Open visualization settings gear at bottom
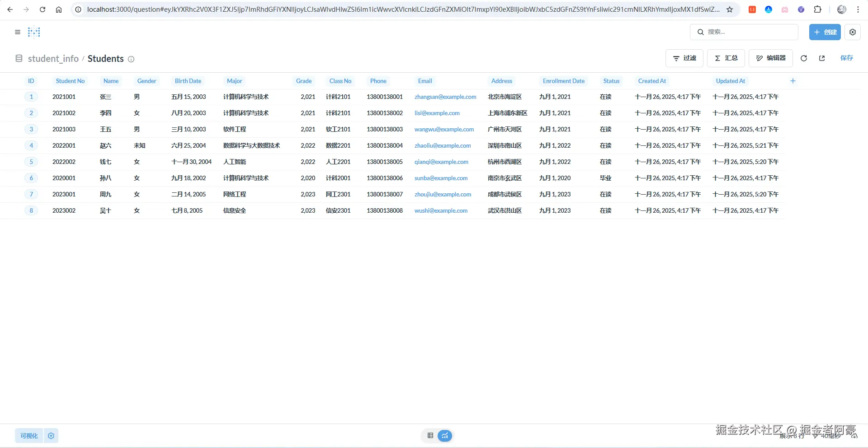Viewport: 868px width, 448px height. coord(51,436)
